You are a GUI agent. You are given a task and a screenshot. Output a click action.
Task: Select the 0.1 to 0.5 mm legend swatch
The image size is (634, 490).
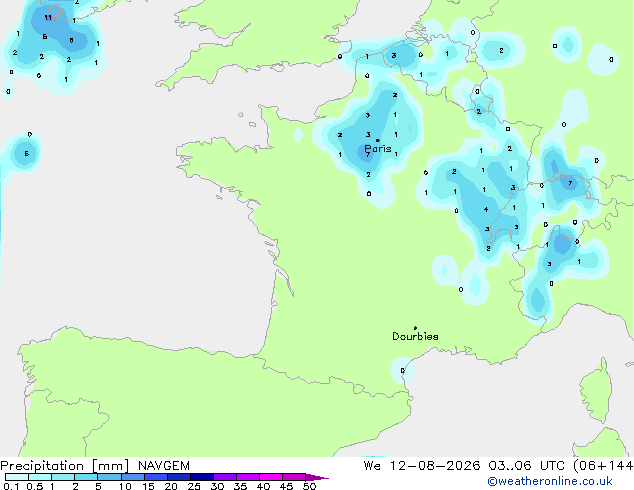tap(17, 477)
